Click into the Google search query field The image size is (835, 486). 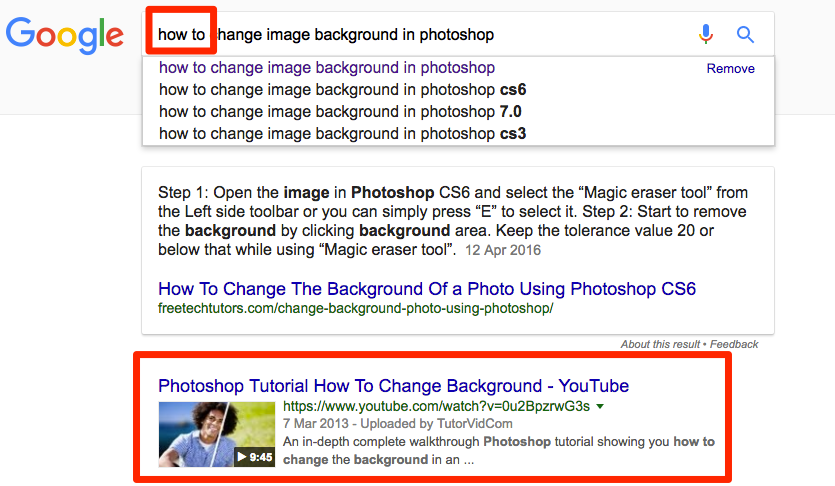[458, 34]
